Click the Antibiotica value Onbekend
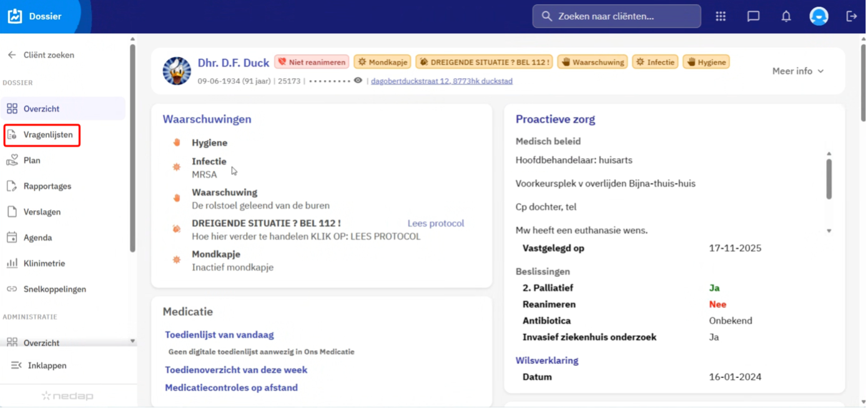This screenshot has height=410, width=868. click(731, 321)
